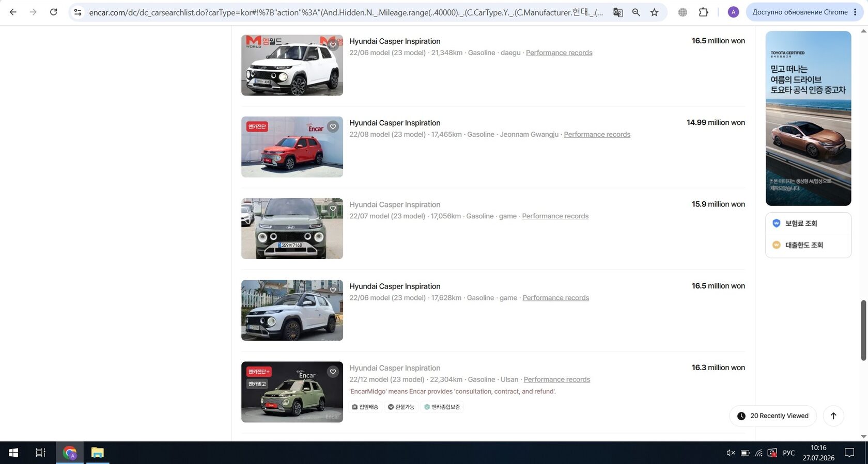Open the clock showing 10:16
The image size is (868, 464).
pos(818,453)
